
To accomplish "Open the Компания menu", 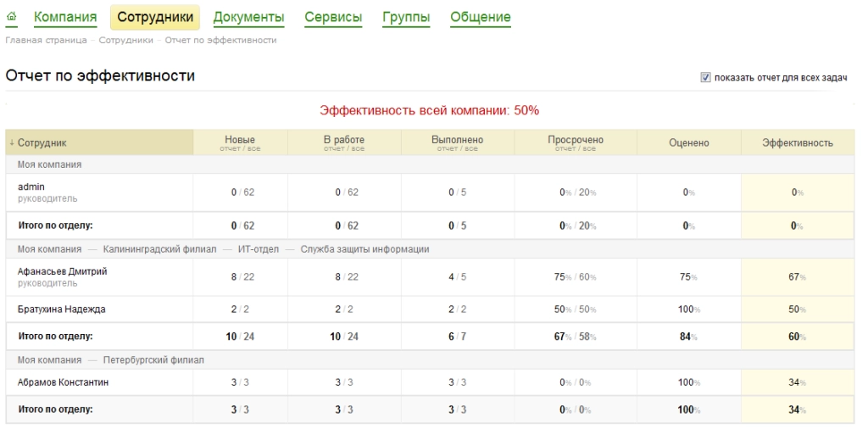I will pyautogui.click(x=65, y=17).
